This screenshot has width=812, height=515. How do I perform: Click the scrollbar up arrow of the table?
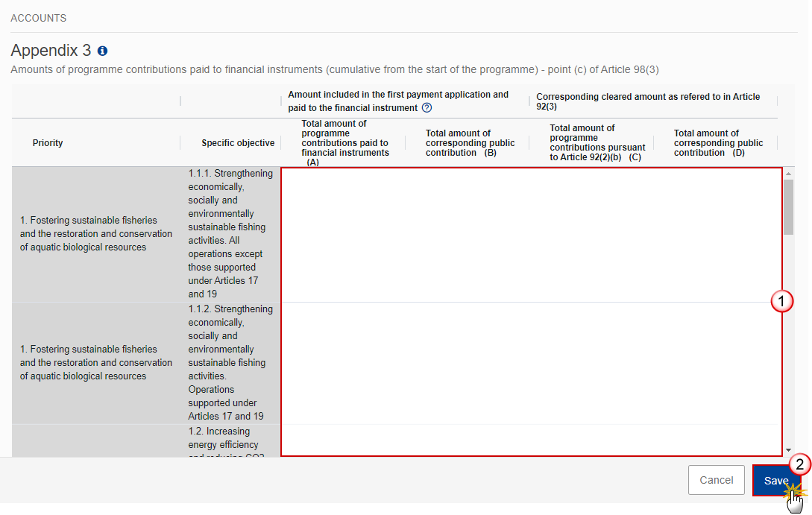point(789,174)
